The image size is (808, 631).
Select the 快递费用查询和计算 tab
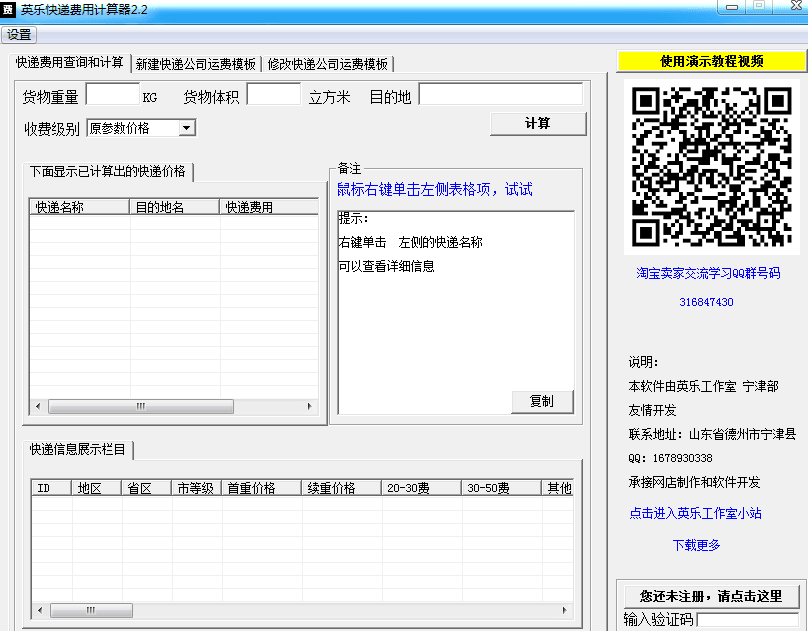tap(70, 63)
